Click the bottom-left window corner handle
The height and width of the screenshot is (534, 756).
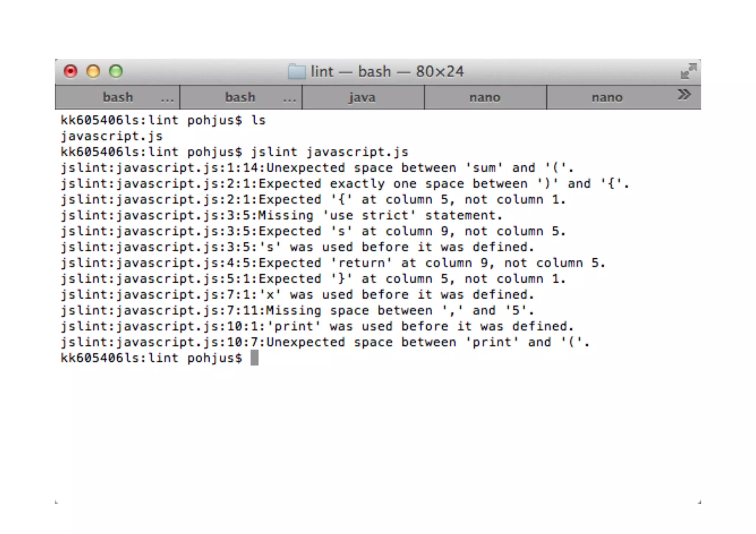[56, 502]
